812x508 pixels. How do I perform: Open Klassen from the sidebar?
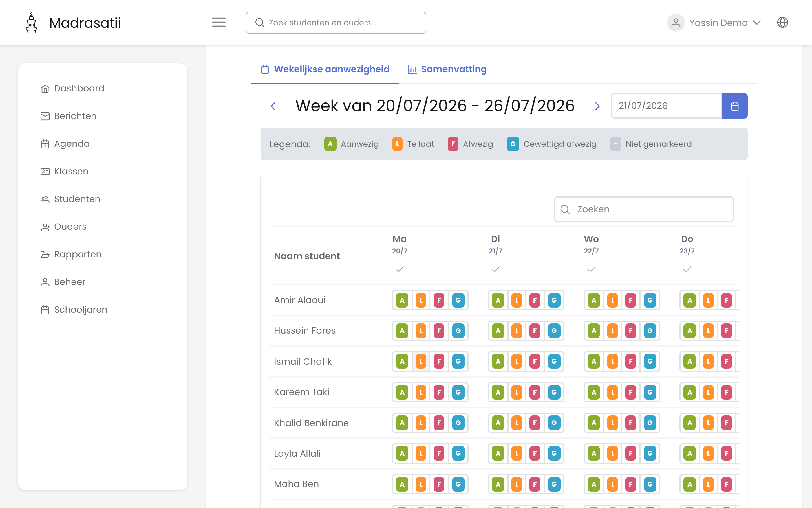71,171
